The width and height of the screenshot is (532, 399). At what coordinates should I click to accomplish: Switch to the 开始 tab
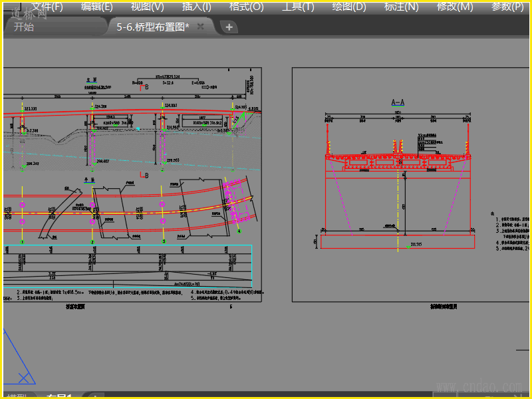click(24, 27)
